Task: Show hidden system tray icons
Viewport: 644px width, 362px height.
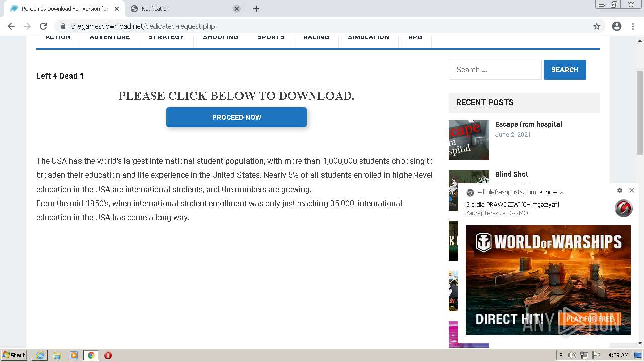Action: (x=561, y=355)
